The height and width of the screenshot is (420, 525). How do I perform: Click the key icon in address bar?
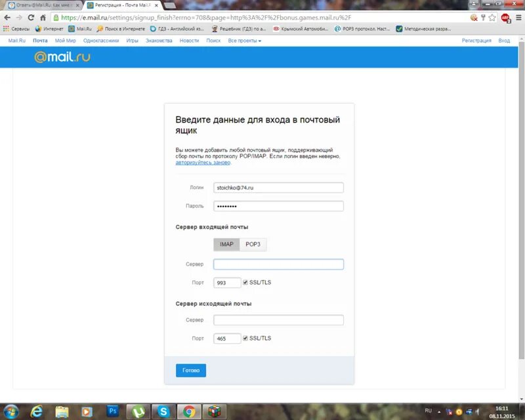(x=483, y=18)
